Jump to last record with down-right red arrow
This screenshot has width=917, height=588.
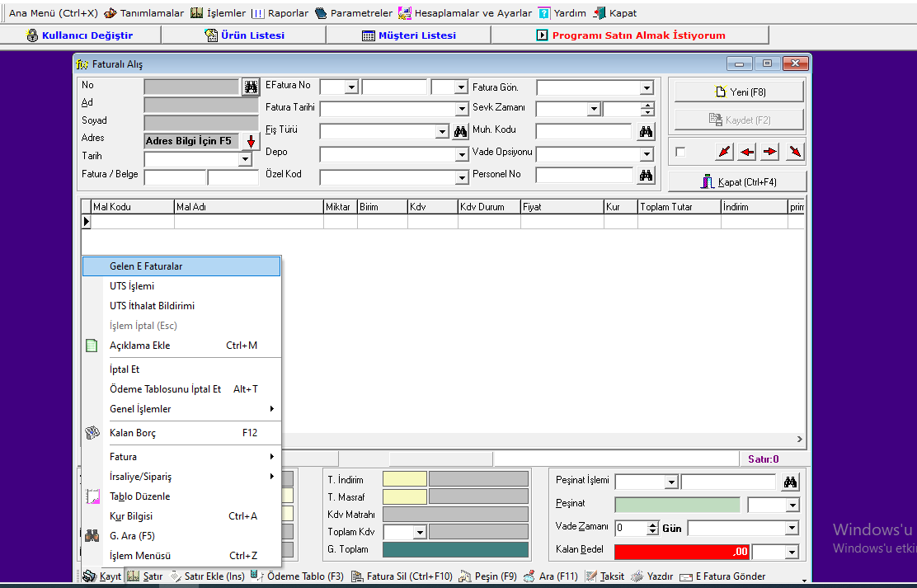coord(794,152)
